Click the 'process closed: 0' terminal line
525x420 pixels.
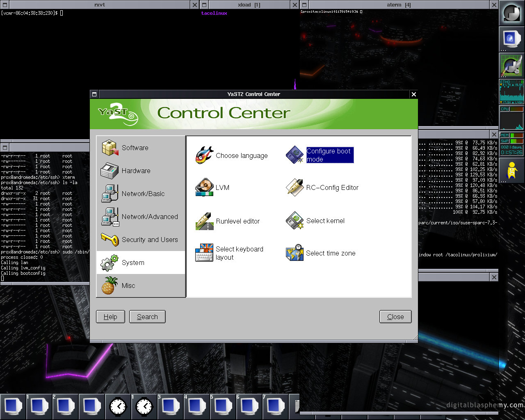pos(22,257)
